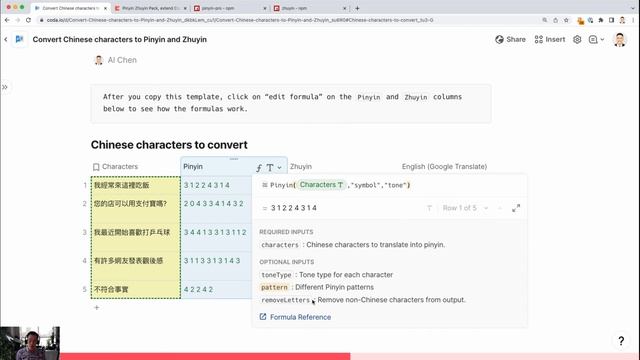Screen dimensions: 640x360
Task: Click Pinyin cell 3 1 1 3 3 1 3 1 4 3
Action: [216, 265]
